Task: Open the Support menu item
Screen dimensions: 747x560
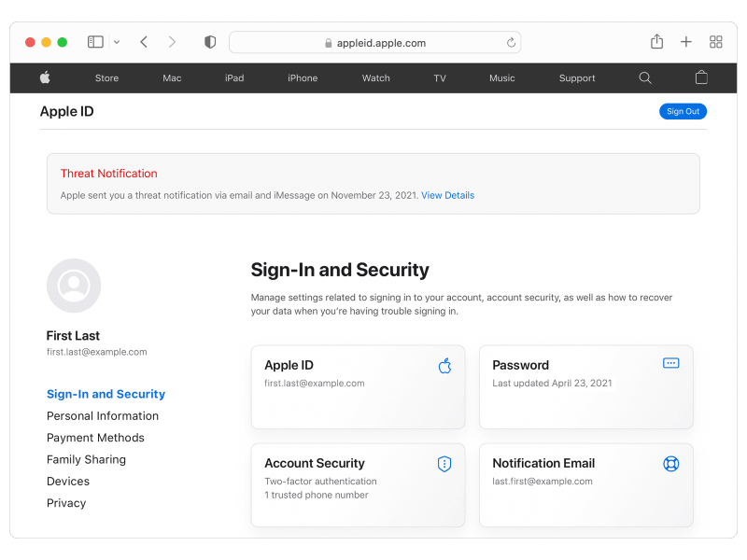Action: coord(577,78)
